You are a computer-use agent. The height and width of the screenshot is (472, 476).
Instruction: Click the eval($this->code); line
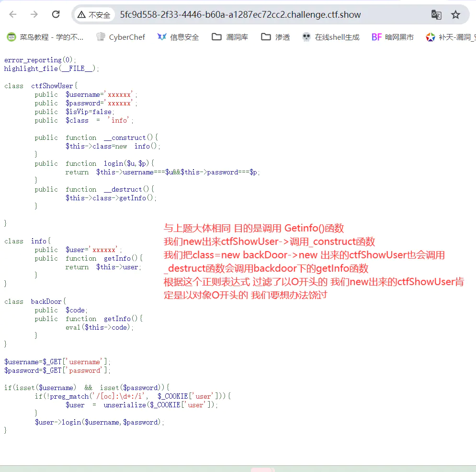pyautogui.click(x=100, y=327)
